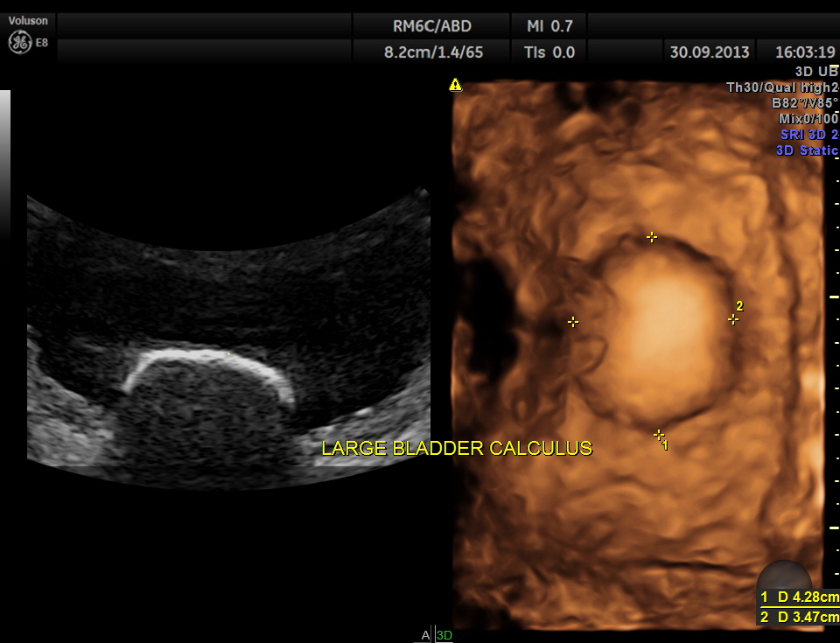Switch to the A view tab
Viewport: 840px width, 643px height.
pos(426,635)
